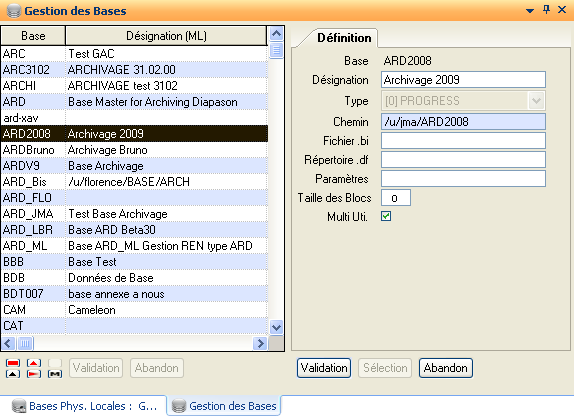This screenshot has width=574, height=418.
Task: Click the black M icon button
Action: pyautogui.click(x=55, y=374)
